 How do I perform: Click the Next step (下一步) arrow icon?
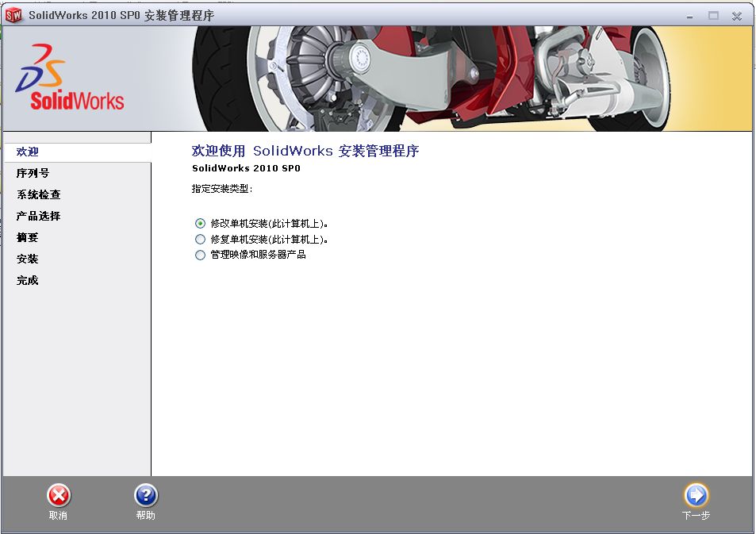[x=696, y=495]
